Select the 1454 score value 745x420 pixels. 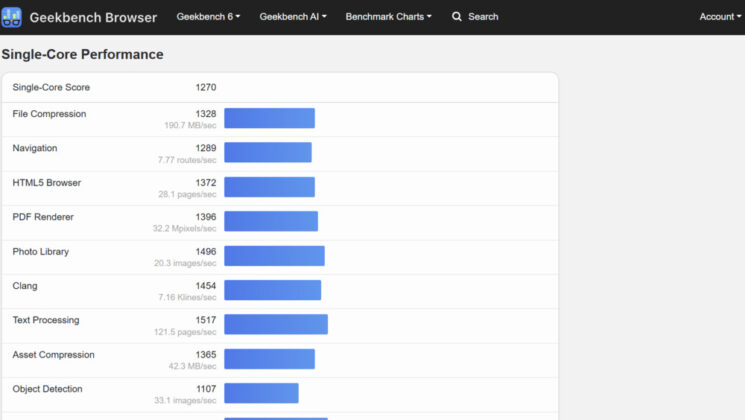click(x=206, y=286)
